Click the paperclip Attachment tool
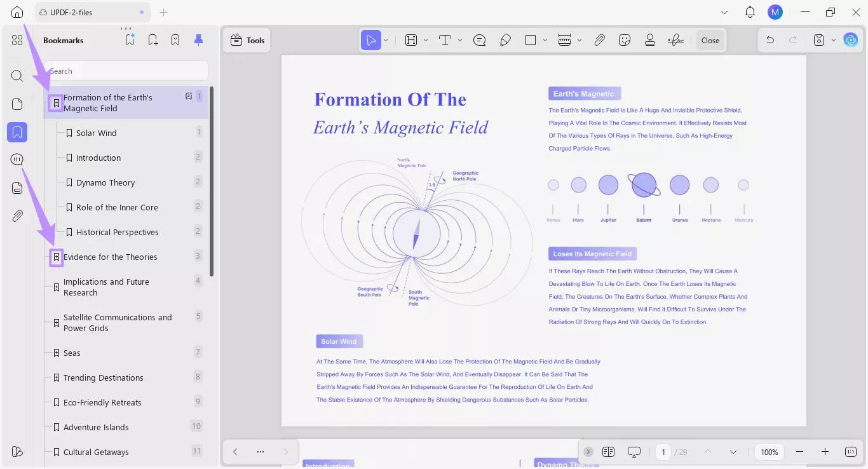Viewport: 868px width, 469px height. pyautogui.click(x=599, y=40)
